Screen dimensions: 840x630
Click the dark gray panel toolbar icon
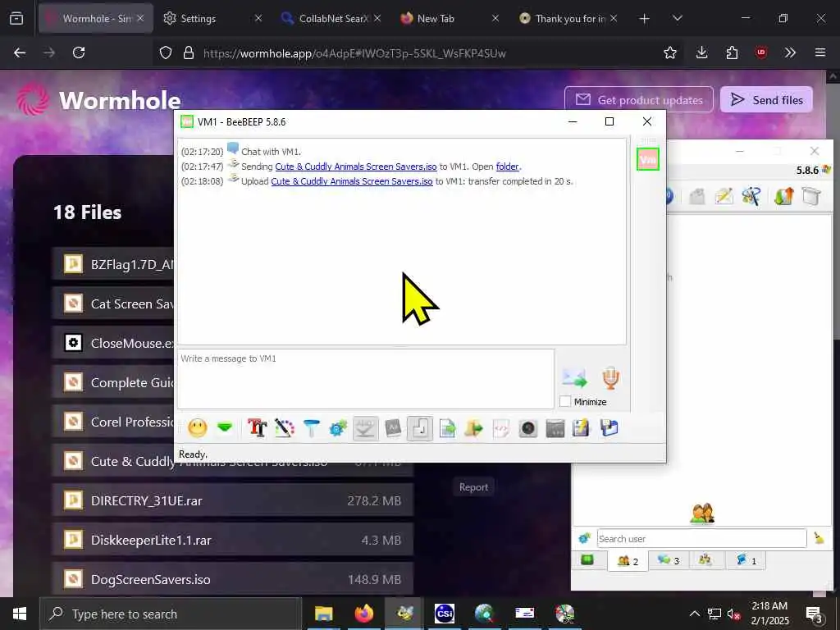click(x=555, y=428)
